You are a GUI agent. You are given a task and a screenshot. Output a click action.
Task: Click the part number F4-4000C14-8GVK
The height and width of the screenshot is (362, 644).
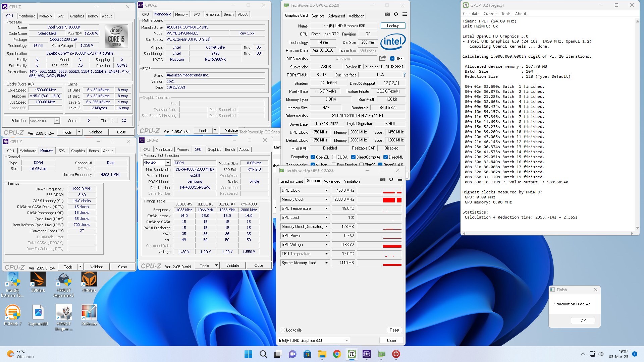[195, 187]
